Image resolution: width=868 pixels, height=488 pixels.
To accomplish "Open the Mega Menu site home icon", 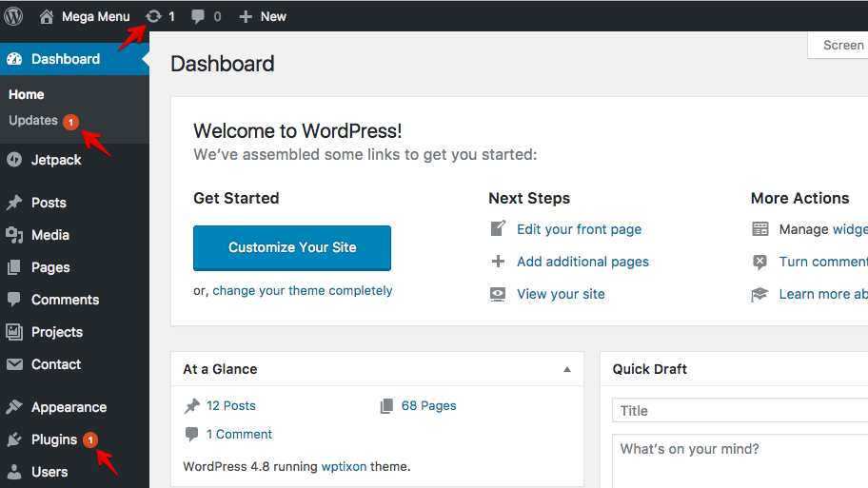I will click(47, 16).
